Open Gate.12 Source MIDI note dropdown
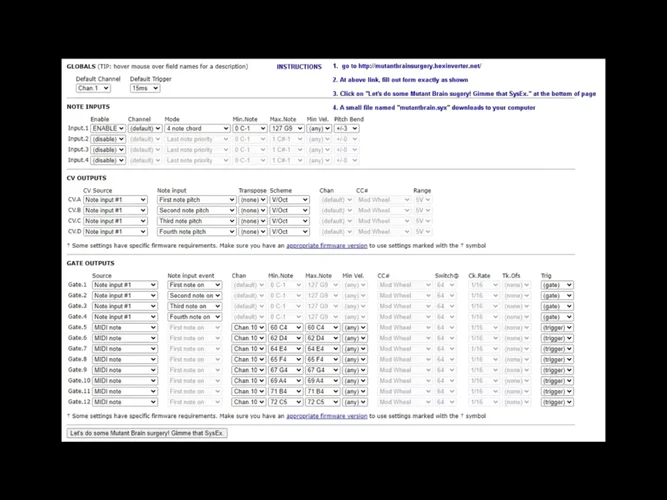 pyautogui.click(x=125, y=402)
